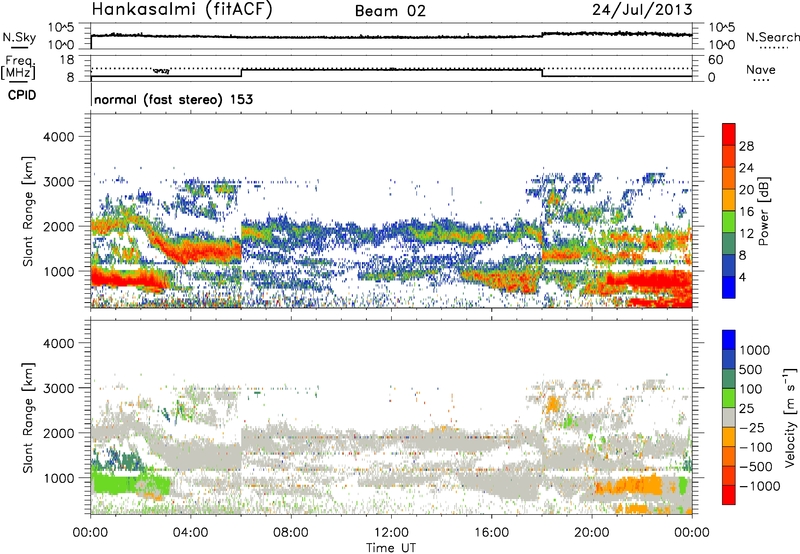
Task: Click the '28' value on Power colorbar
Action: (746, 146)
